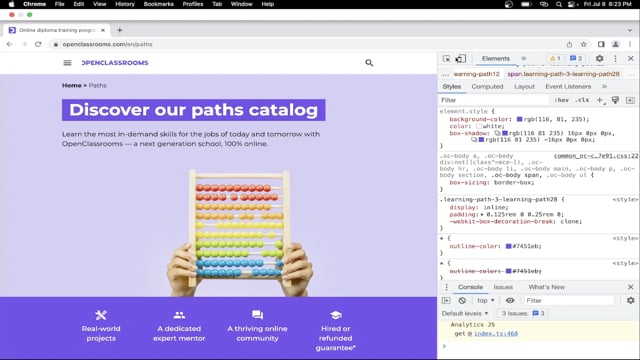Open macOS Spotlight search icon
Screen dimensions: 640x360
click(558, 4)
